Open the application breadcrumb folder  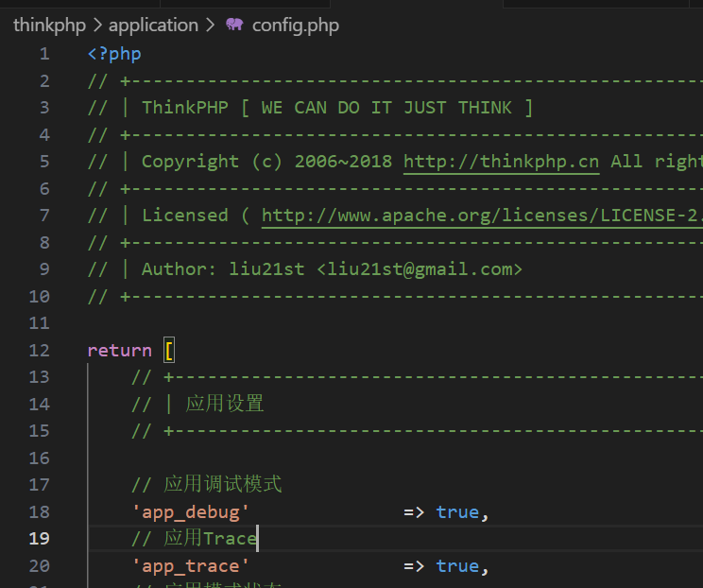pyautogui.click(x=153, y=26)
